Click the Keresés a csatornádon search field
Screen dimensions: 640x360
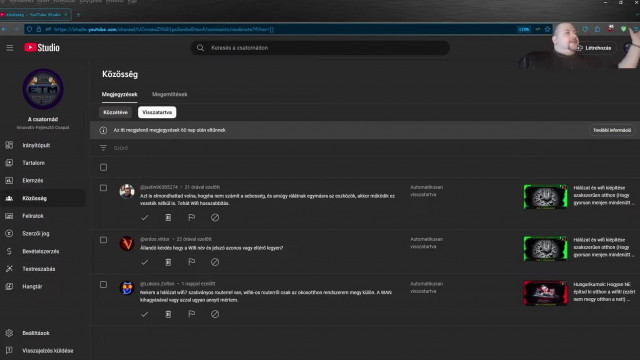(320, 48)
